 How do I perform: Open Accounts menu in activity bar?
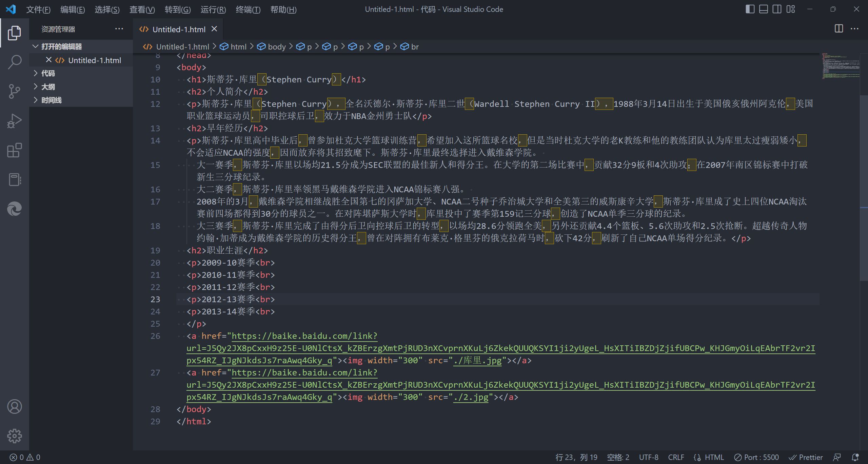pos(14,406)
